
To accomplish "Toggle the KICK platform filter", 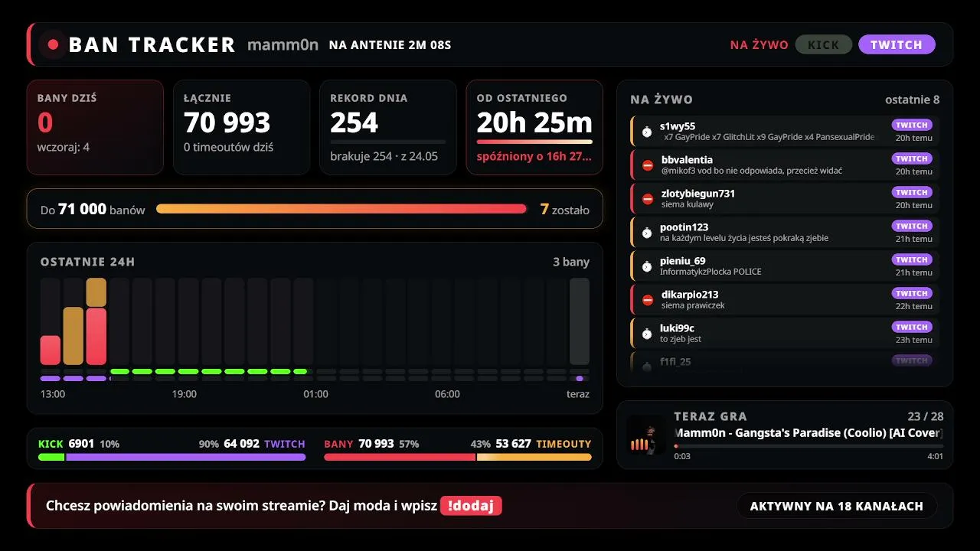I will (x=824, y=44).
